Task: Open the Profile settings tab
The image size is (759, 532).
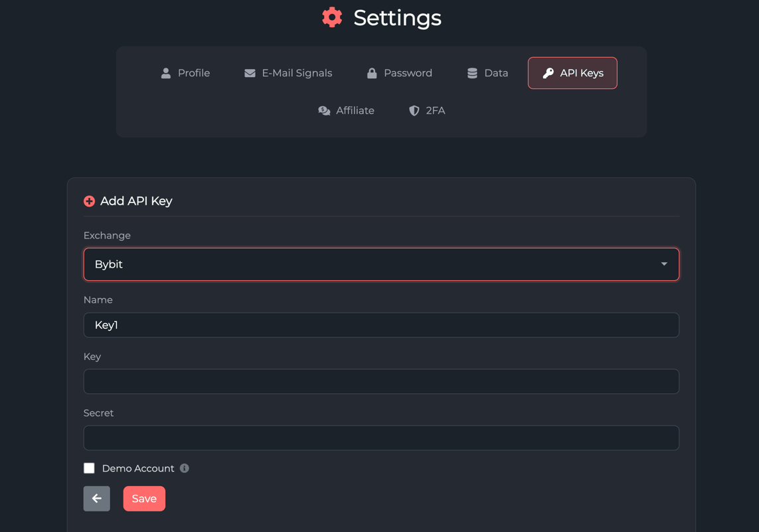Action: [185, 73]
